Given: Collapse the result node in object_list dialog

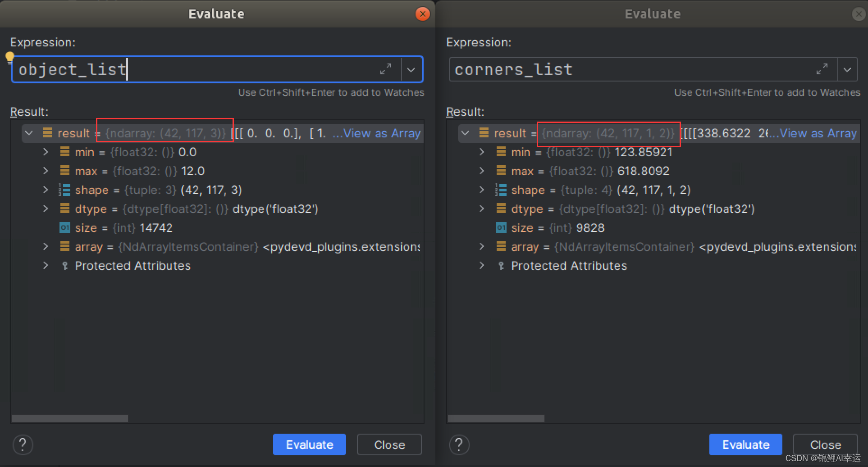Looking at the screenshot, I should pyautogui.click(x=29, y=133).
